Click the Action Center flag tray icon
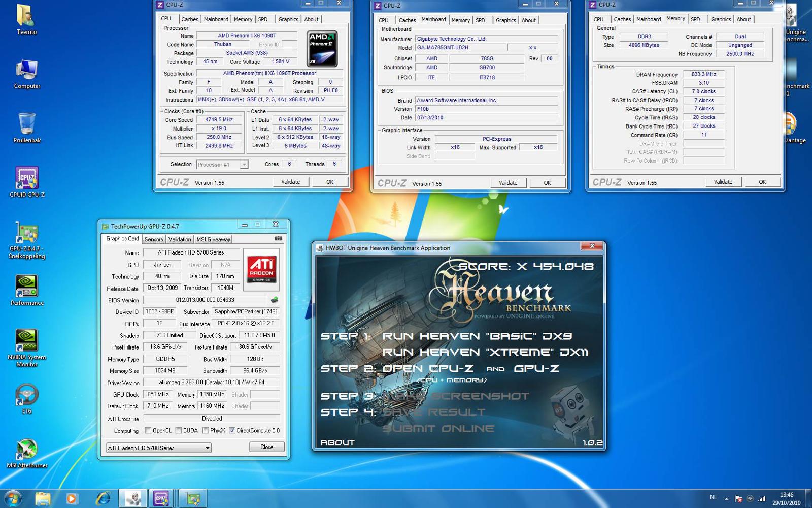The image size is (812, 508). (x=738, y=499)
